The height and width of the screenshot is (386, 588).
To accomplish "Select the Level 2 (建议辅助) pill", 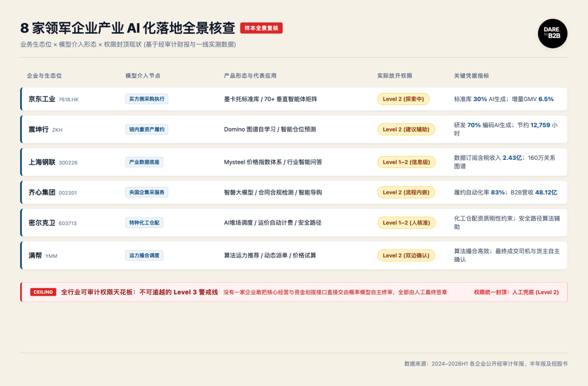I will (x=406, y=129).
